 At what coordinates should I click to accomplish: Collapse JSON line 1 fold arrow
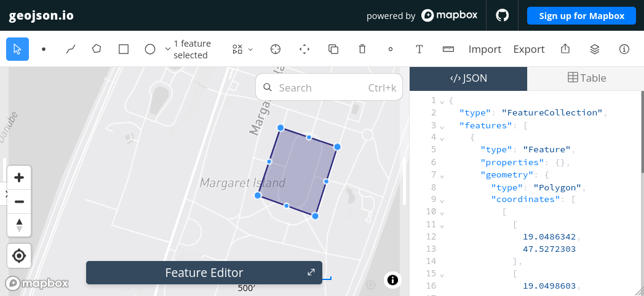click(442, 102)
